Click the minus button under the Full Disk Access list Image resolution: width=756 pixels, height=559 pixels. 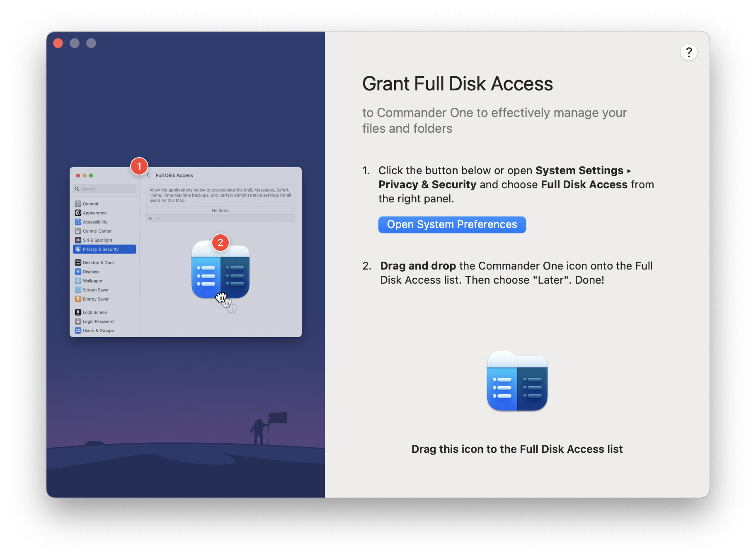(158, 218)
